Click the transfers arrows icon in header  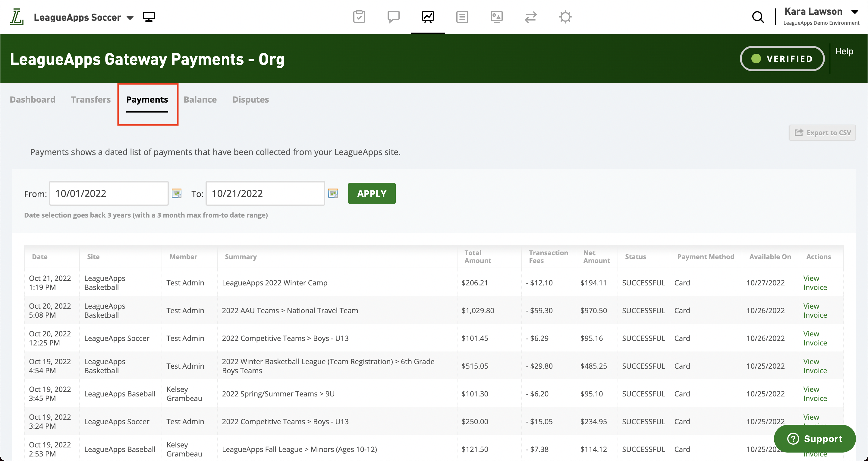tap(531, 17)
